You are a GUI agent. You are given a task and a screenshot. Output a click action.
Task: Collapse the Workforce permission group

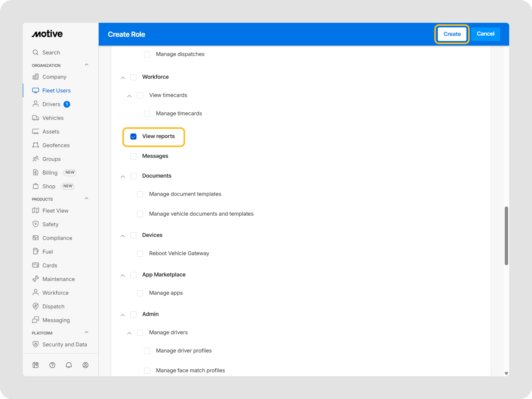[123, 78]
